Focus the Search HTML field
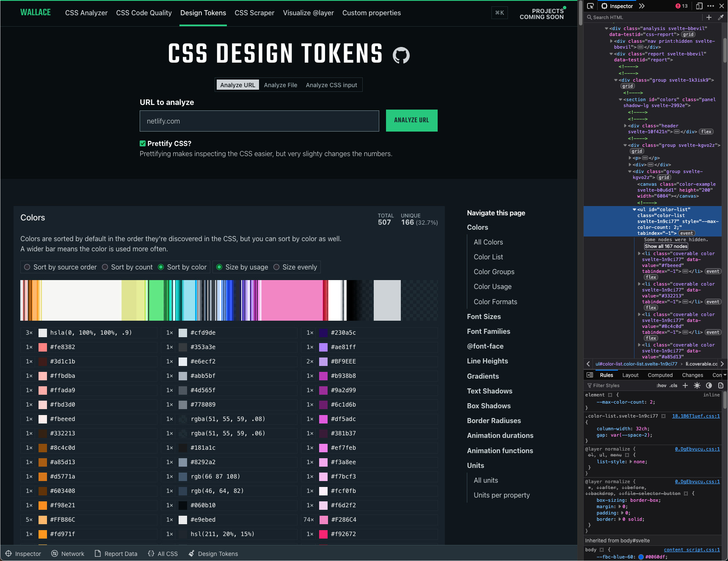 [643, 17]
